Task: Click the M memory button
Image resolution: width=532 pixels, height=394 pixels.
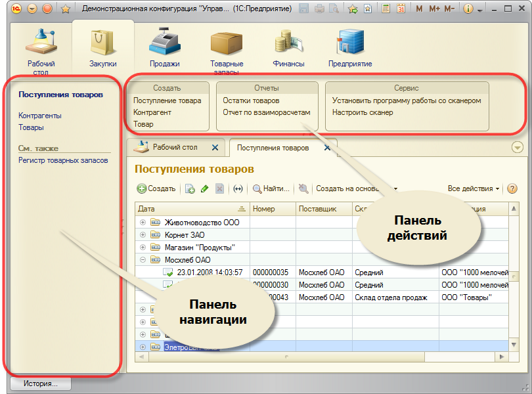Action: pos(419,9)
